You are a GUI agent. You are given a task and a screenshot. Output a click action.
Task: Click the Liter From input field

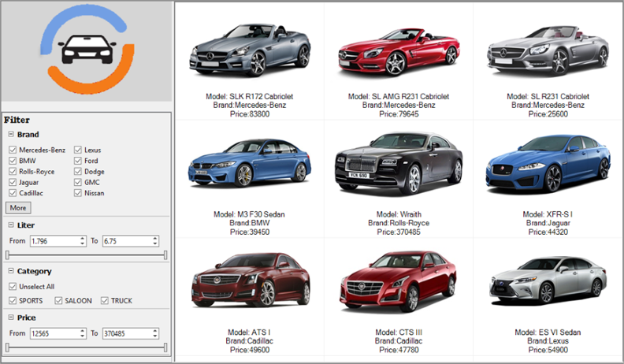52,240
